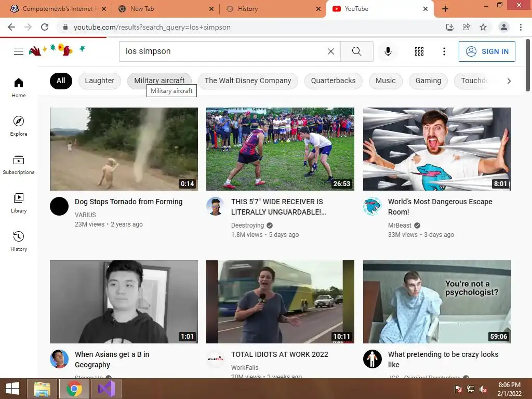The width and height of the screenshot is (532, 399).
Task: Open MrBeast channel avatar
Action: pyautogui.click(x=372, y=206)
